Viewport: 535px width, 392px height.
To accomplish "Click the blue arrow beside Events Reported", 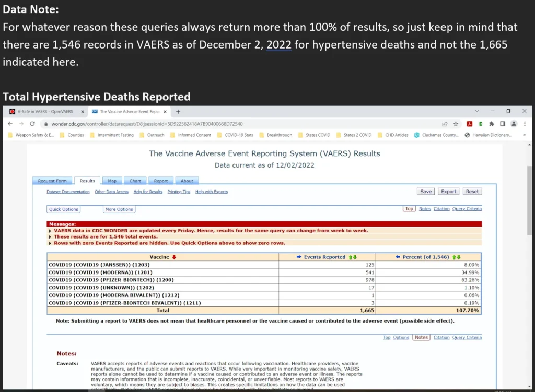I will 299,257.
